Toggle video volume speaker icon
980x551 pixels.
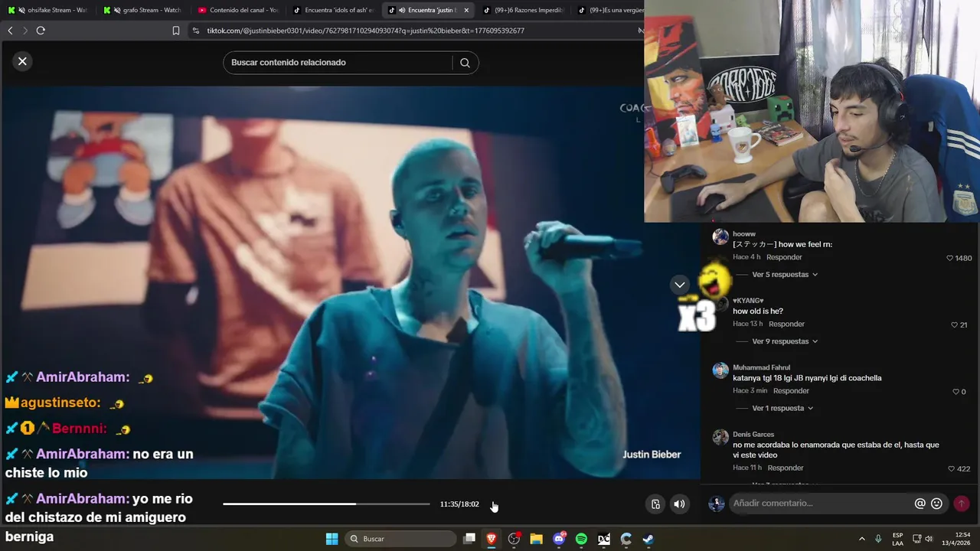679,504
